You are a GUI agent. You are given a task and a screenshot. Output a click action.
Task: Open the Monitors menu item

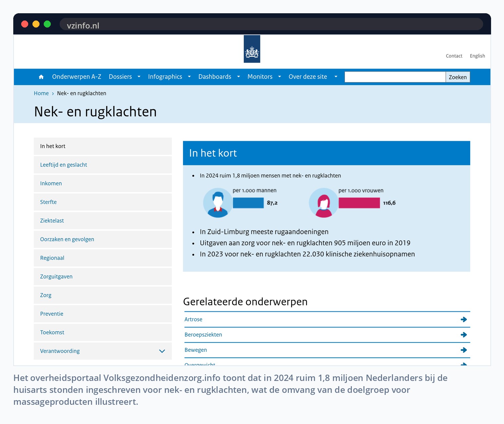[x=260, y=77]
